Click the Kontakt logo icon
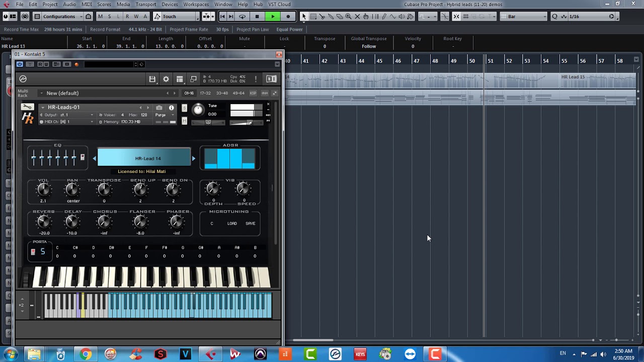644x362 pixels. pyautogui.click(x=23, y=79)
